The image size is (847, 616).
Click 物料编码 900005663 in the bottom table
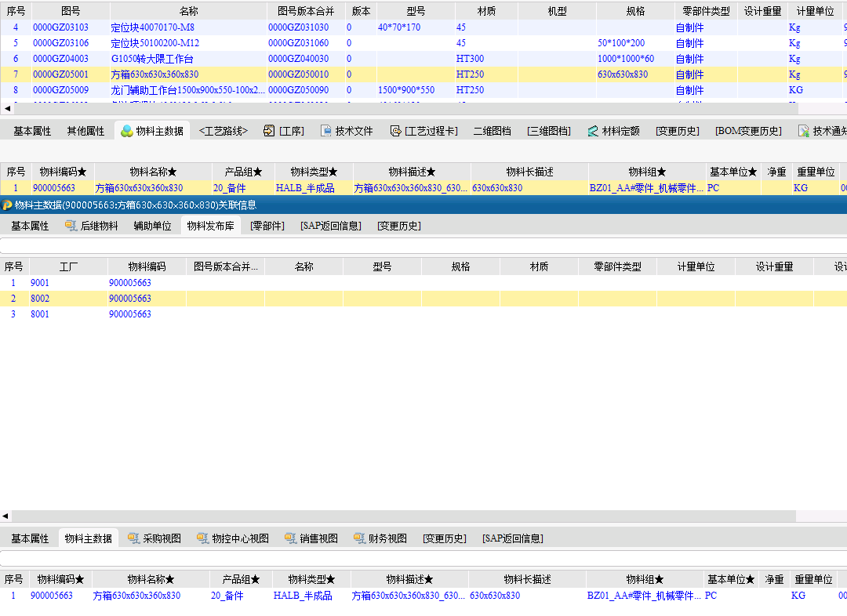pos(52,596)
